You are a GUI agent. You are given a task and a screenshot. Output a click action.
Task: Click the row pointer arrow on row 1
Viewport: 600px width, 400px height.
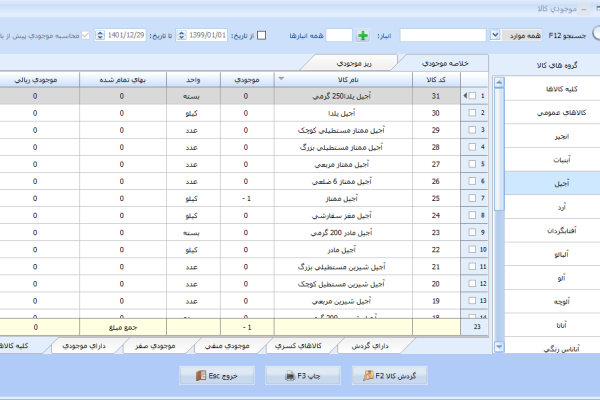tap(465, 96)
